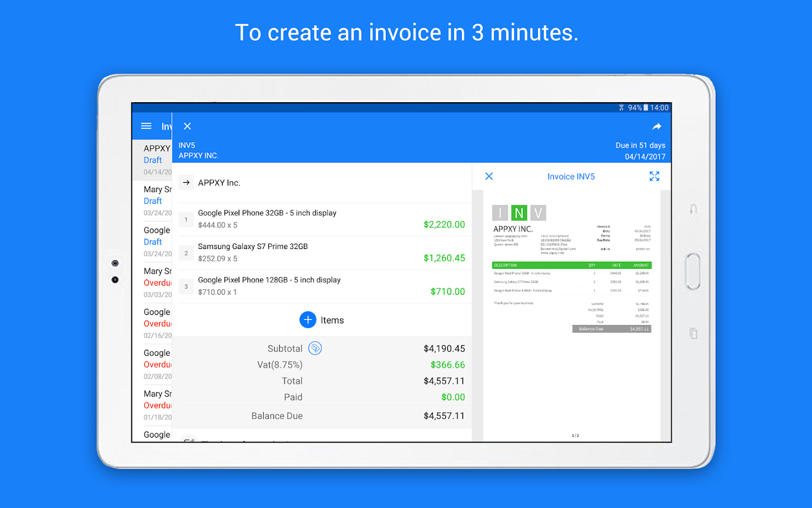Open the invoice preview thumbnail page
The image size is (812, 508).
tap(572, 316)
